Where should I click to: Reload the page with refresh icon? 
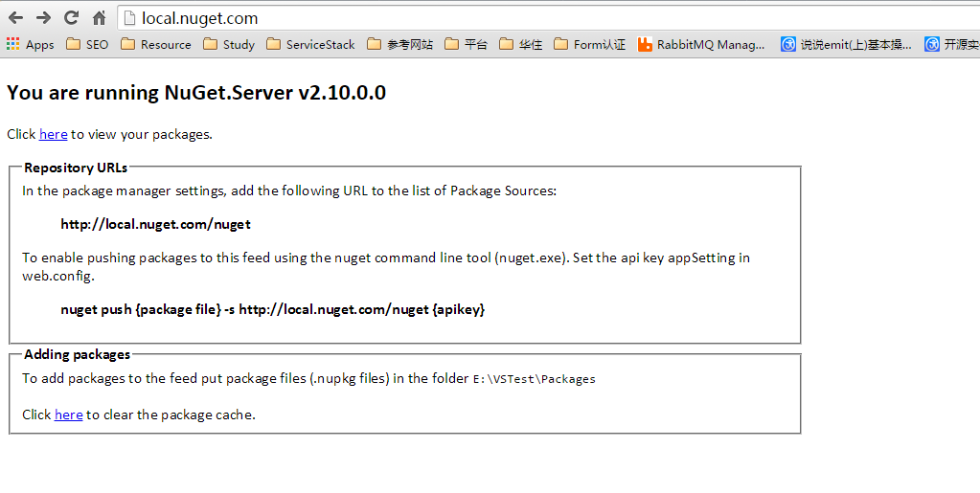pos(71,18)
